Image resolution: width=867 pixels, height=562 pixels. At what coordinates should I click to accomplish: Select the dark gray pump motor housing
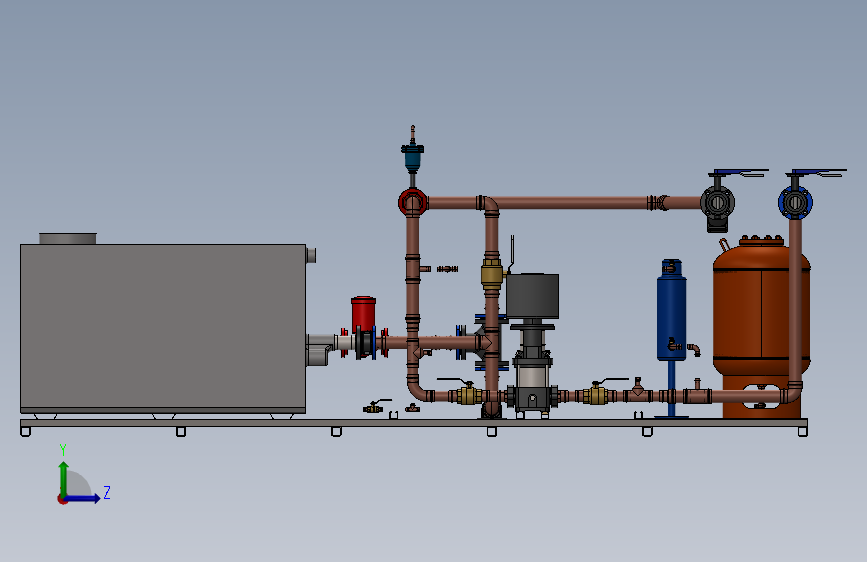coord(532,296)
